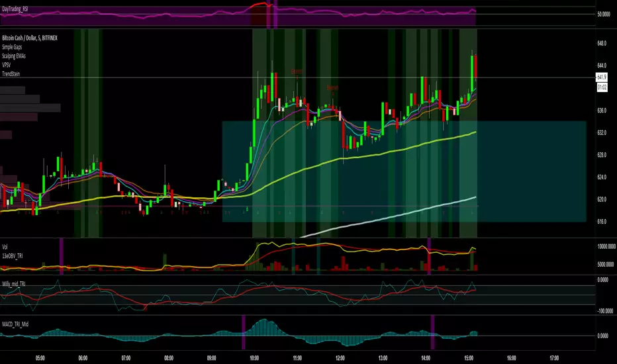This screenshot has width=617, height=364.
Task: Click the 616.0 price axis label
Action: click(602, 222)
